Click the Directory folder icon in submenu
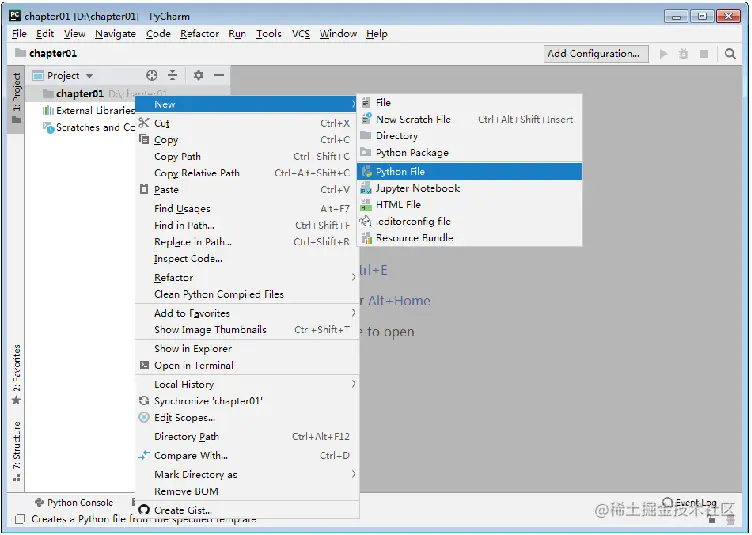This screenshot has width=752, height=535. (x=366, y=135)
